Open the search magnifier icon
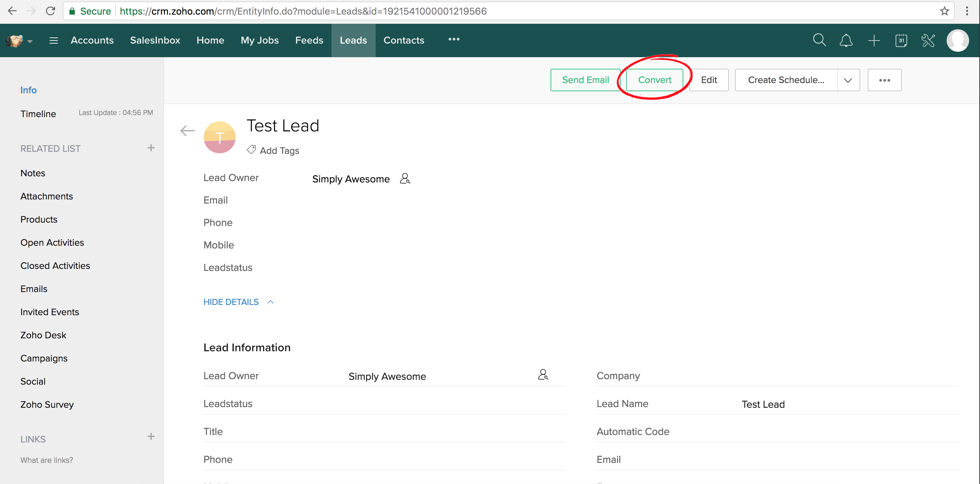980x484 pixels. (x=819, y=40)
